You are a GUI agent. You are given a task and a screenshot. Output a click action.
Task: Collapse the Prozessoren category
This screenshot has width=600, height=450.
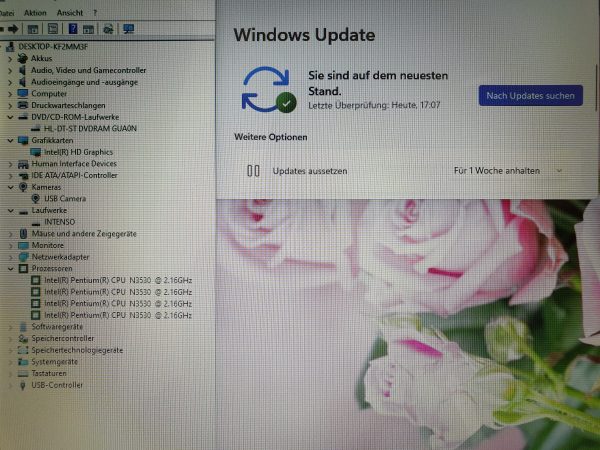(x=10, y=269)
